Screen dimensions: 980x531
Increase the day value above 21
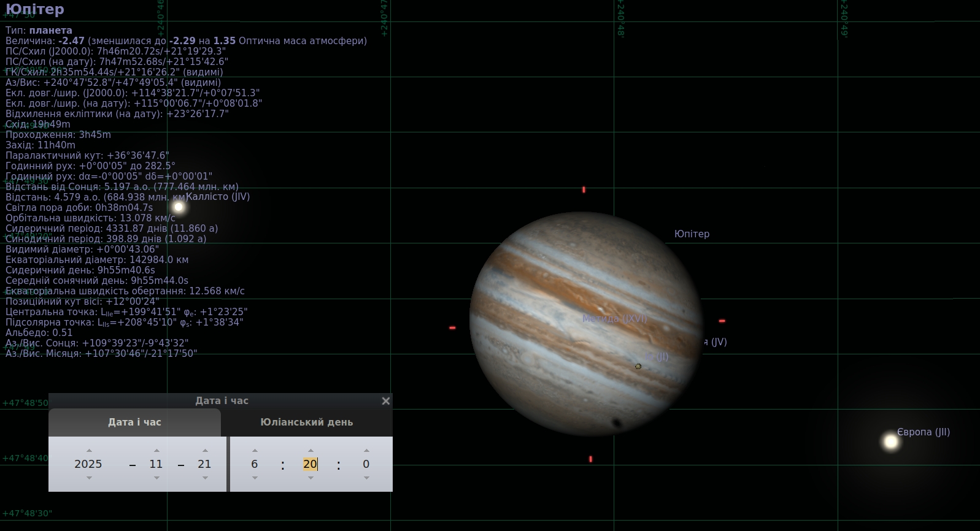(x=205, y=451)
